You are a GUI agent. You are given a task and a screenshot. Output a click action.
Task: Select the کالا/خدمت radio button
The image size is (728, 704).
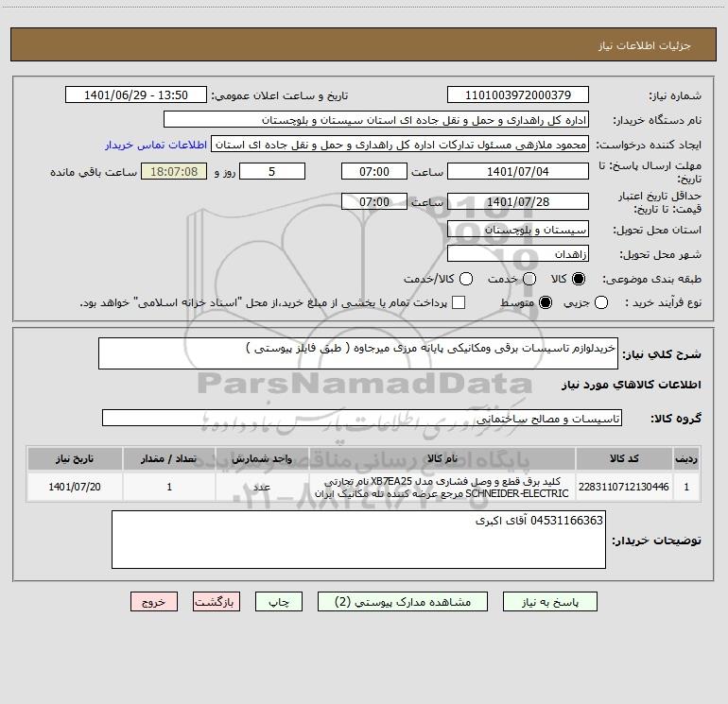pos(466,279)
